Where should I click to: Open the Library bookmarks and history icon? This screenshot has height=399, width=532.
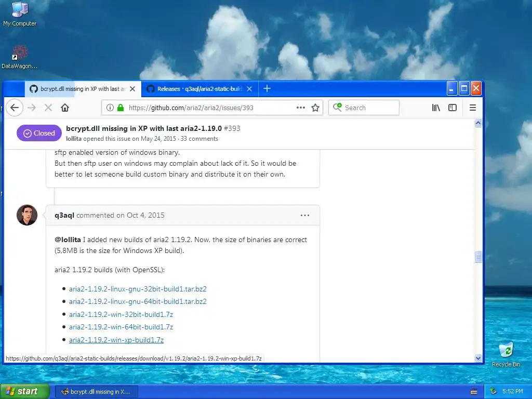(436, 108)
